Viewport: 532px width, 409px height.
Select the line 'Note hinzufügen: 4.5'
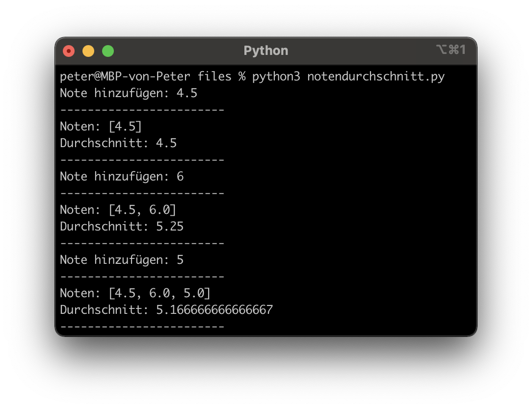click(129, 93)
